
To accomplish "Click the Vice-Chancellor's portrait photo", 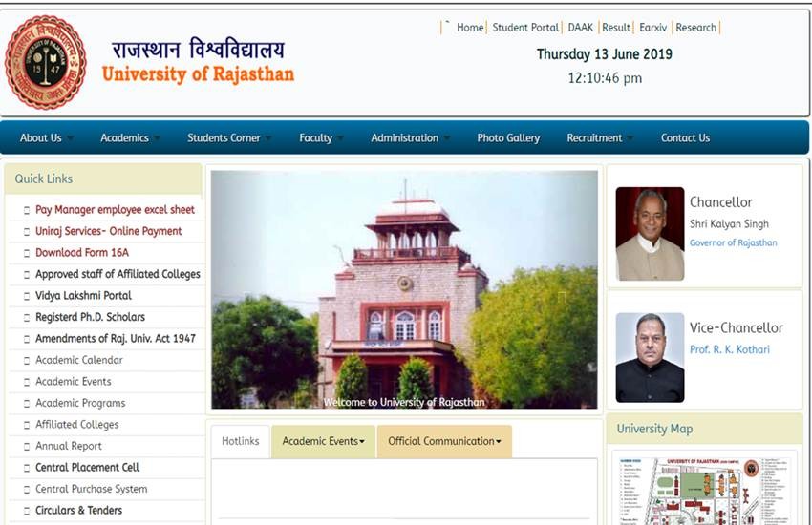I will pyautogui.click(x=650, y=357).
